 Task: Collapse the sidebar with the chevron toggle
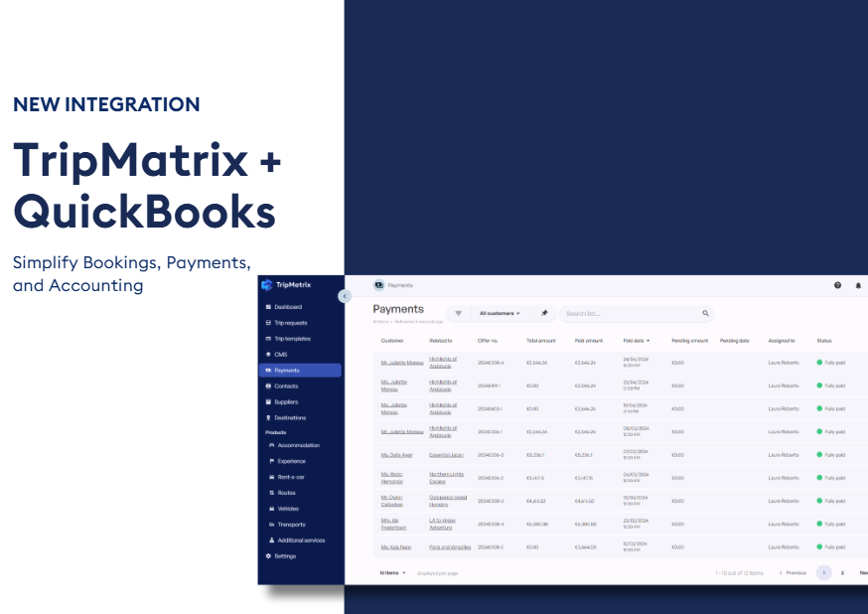pos(344,297)
